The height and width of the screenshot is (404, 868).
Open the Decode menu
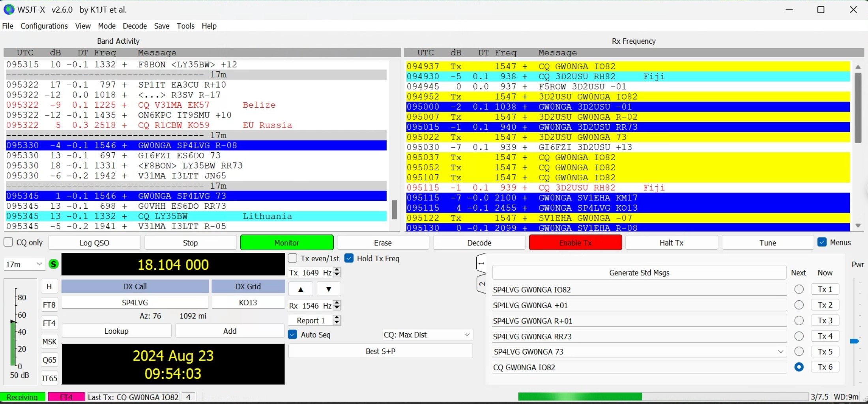tap(135, 26)
